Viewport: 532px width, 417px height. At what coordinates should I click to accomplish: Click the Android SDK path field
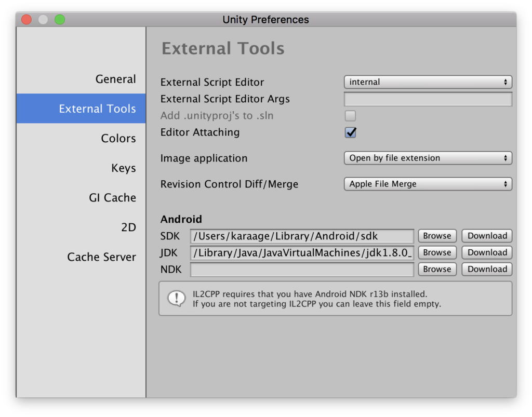point(302,236)
